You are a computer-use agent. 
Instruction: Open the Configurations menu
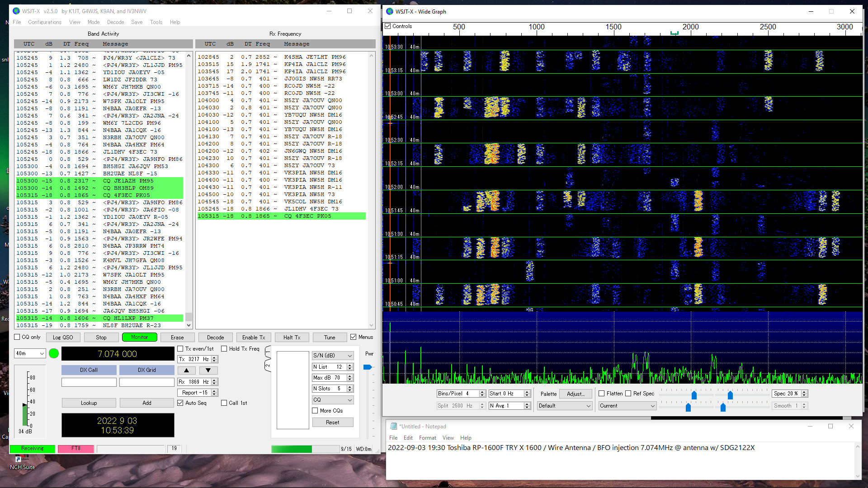coord(45,22)
